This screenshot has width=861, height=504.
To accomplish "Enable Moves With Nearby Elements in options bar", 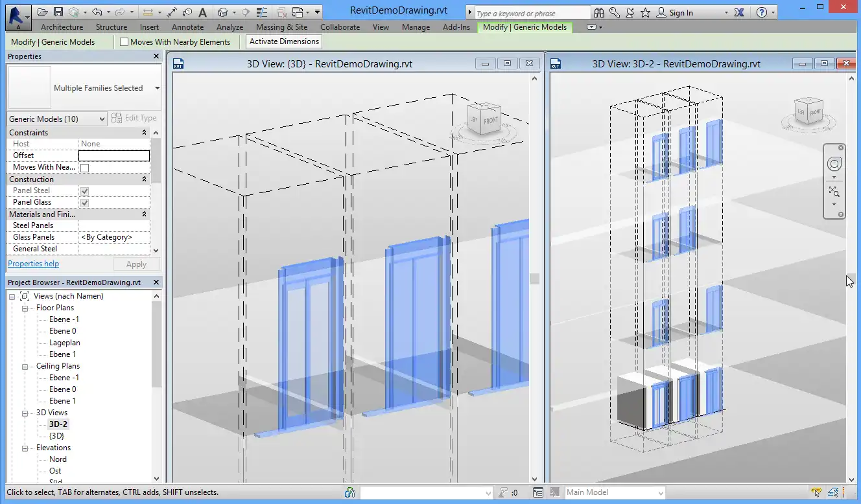I will 124,42.
